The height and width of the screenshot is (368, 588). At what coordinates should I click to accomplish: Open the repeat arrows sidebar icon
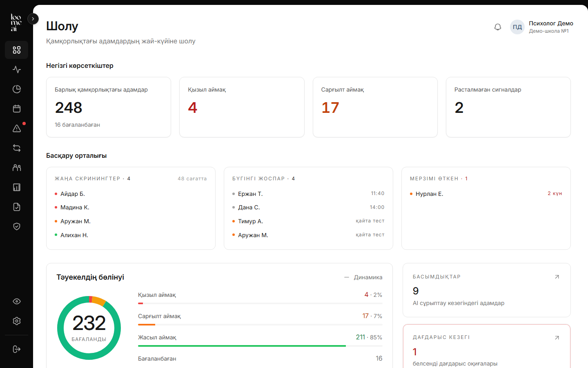pyautogui.click(x=16, y=148)
